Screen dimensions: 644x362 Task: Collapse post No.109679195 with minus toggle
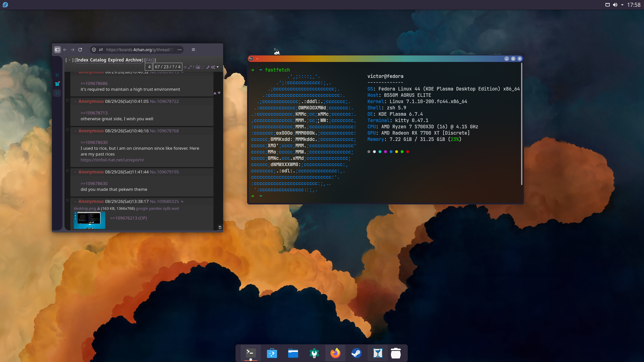67,171
